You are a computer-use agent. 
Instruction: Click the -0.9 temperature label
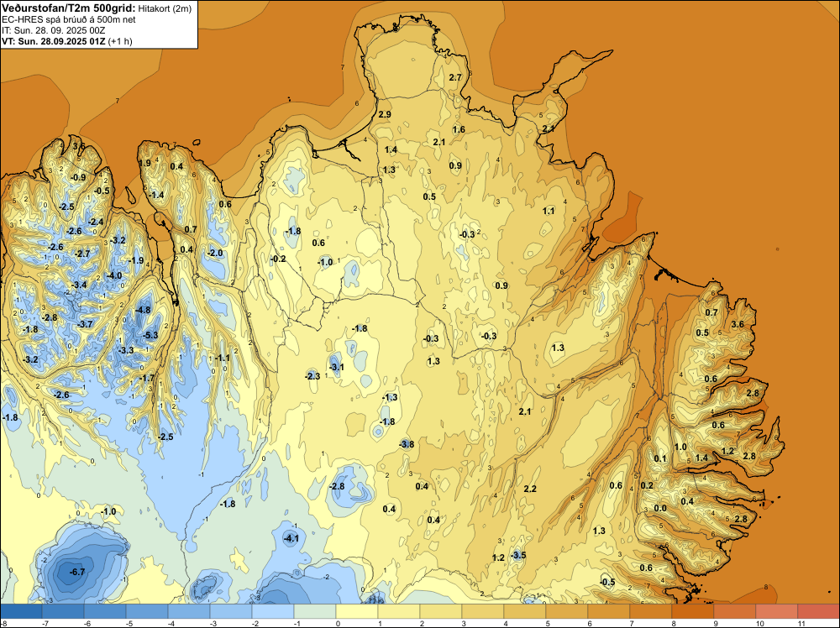tap(78, 177)
